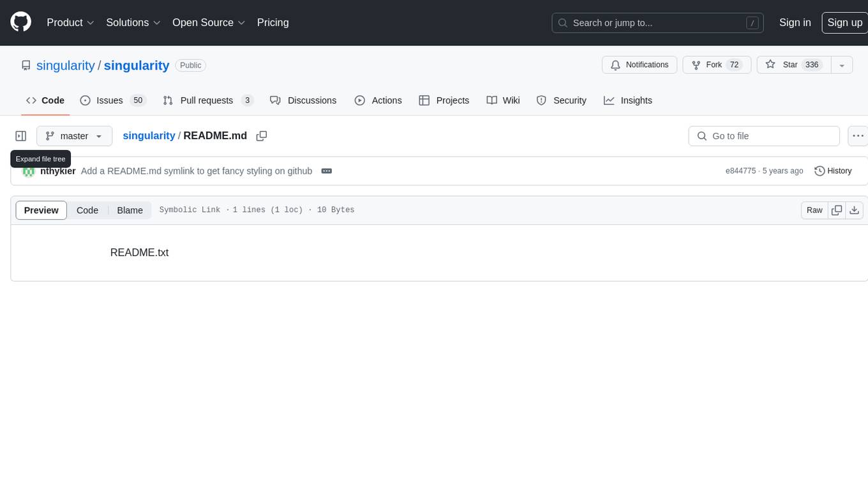Open the commit message link
This screenshot has width=868, height=488.
coord(197,171)
